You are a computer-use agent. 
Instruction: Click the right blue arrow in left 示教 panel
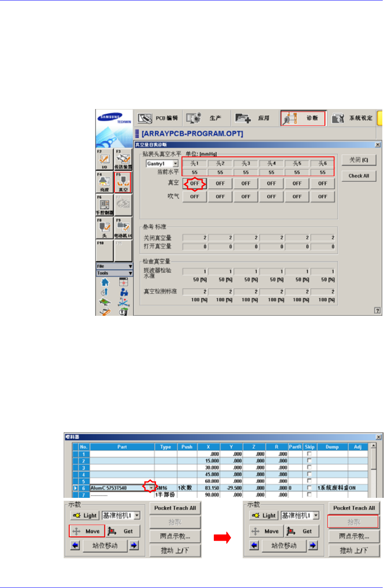pos(134,546)
